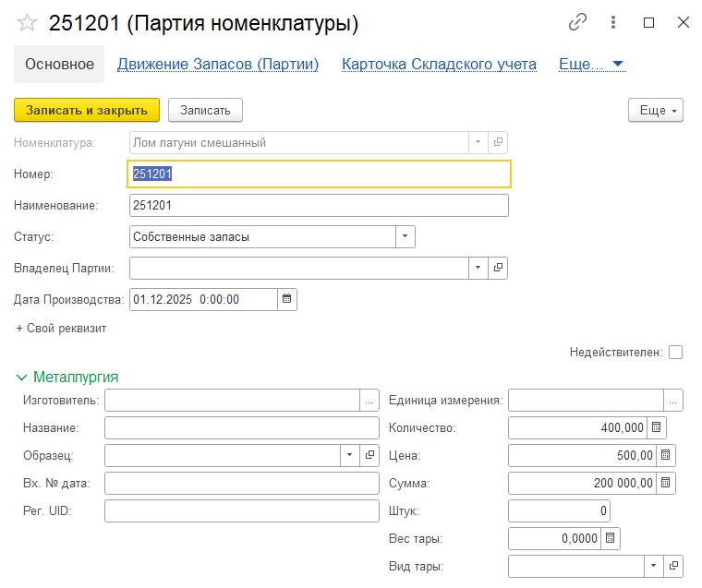Open calculator for Сумма field
Viewport: 702px width, 588px height.
point(666,483)
